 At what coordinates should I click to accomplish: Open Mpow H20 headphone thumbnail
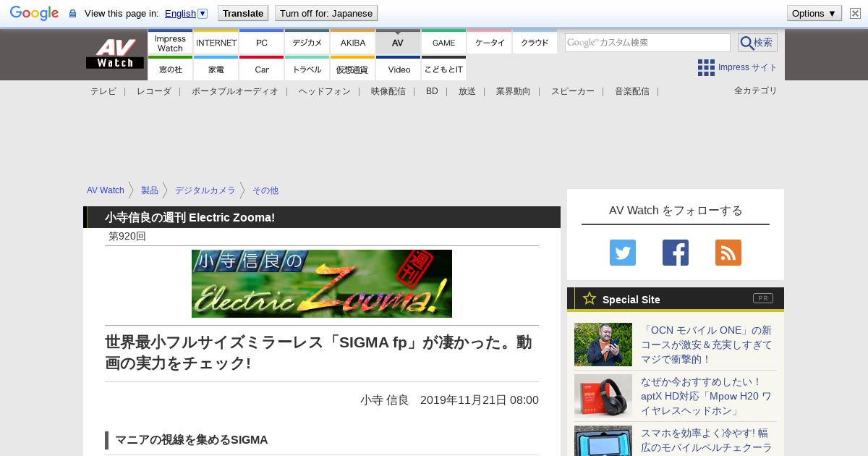coord(603,396)
